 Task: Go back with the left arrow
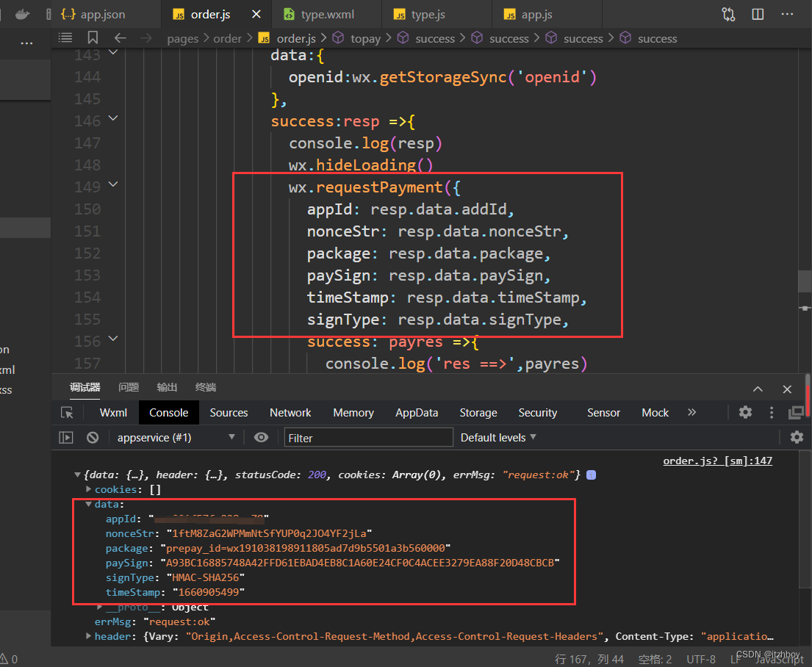click(x=120, y=37)
